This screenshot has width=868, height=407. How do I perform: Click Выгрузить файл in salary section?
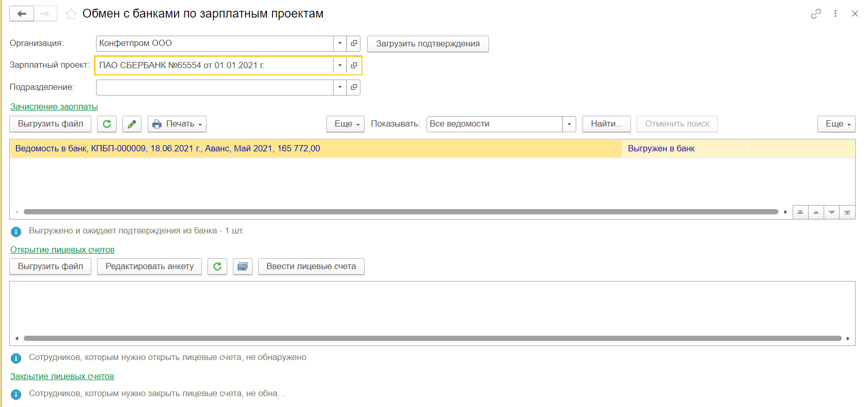click(51, 124)
